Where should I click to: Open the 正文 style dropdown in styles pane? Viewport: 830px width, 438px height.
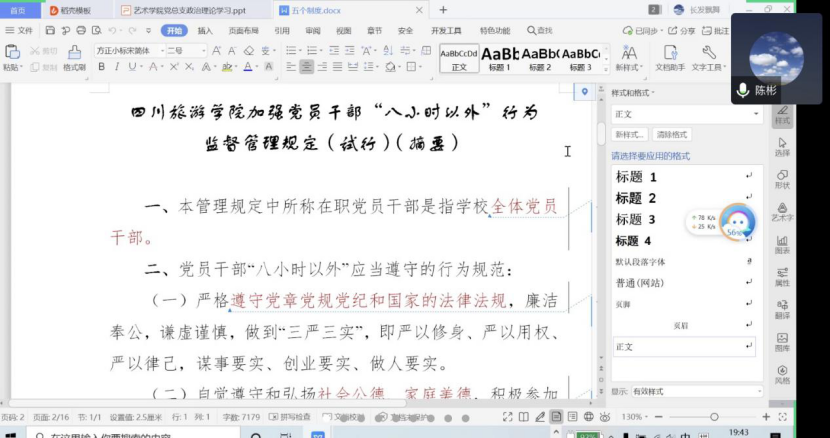687,114
